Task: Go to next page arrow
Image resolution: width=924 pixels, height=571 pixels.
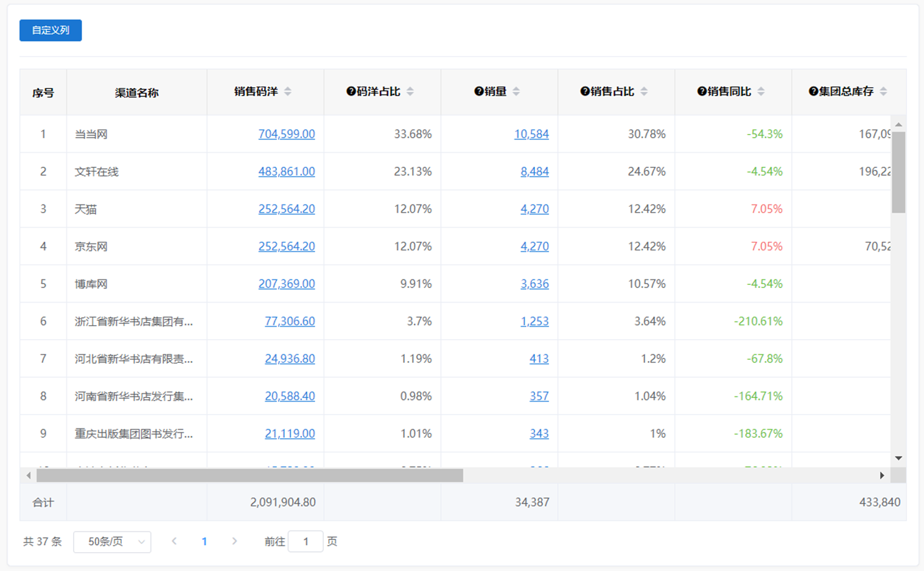Action: [x=234, y=541]
